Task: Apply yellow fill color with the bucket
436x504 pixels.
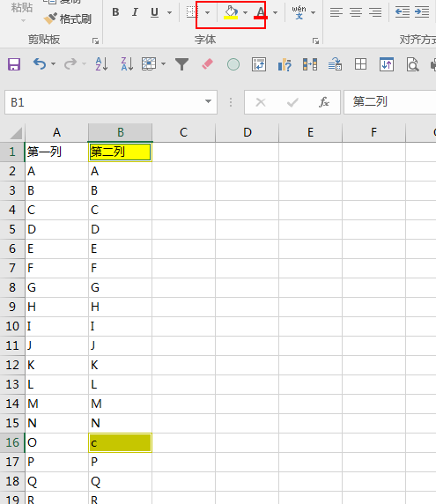Action: point(231,12)
